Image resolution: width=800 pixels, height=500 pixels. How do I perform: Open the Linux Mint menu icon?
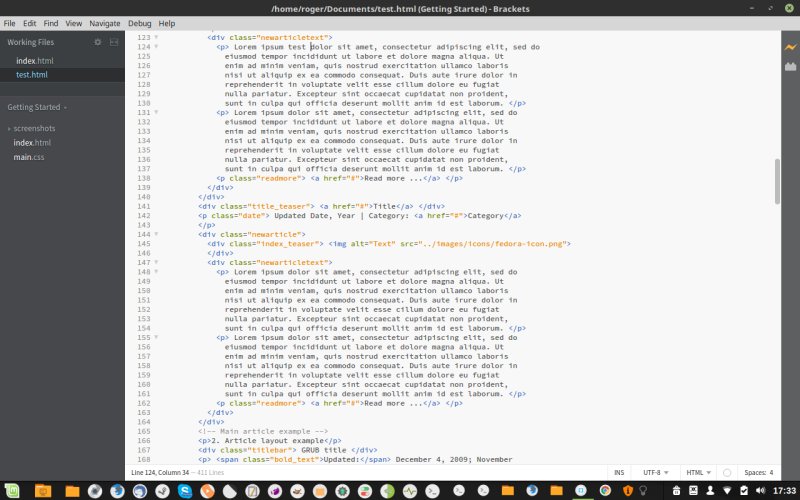click(14, 491)
